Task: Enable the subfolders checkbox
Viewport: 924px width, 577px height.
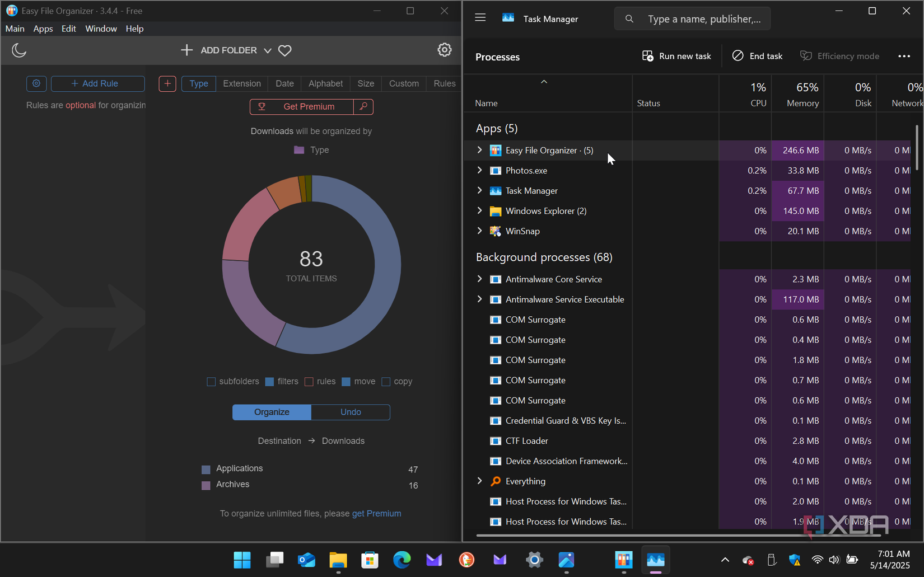Action: [x=211, y=382]
